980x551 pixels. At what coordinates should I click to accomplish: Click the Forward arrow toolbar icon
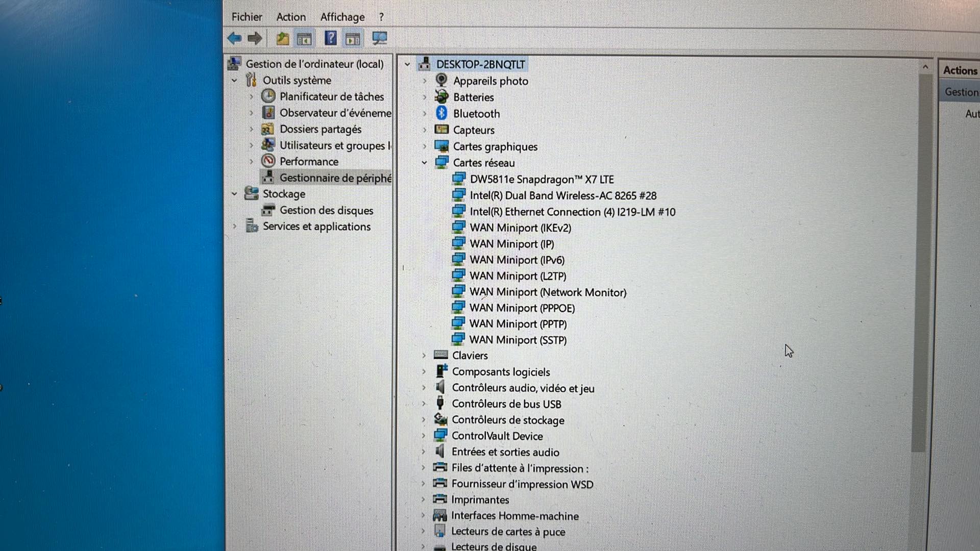click(255, 38)
